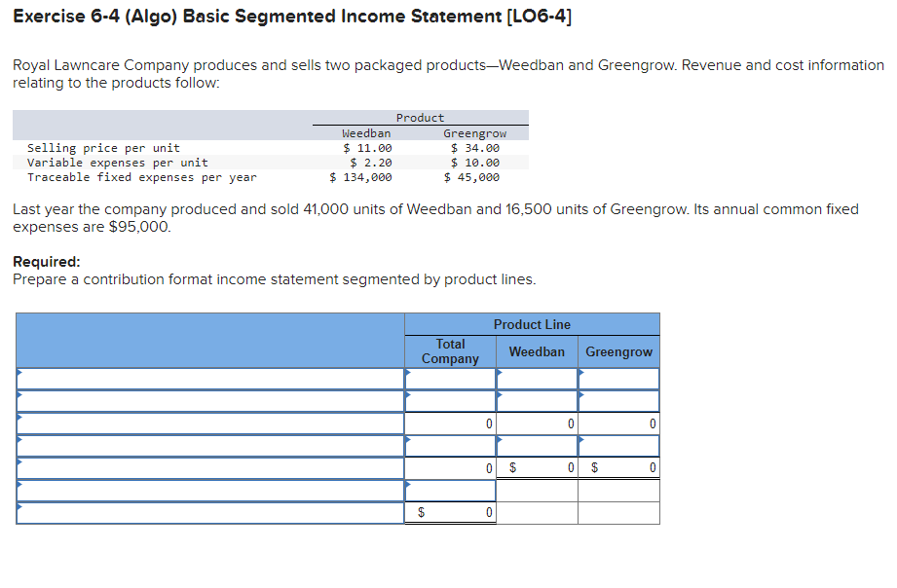Click Greengrow column header in answer table

click(x=618, y=351)
